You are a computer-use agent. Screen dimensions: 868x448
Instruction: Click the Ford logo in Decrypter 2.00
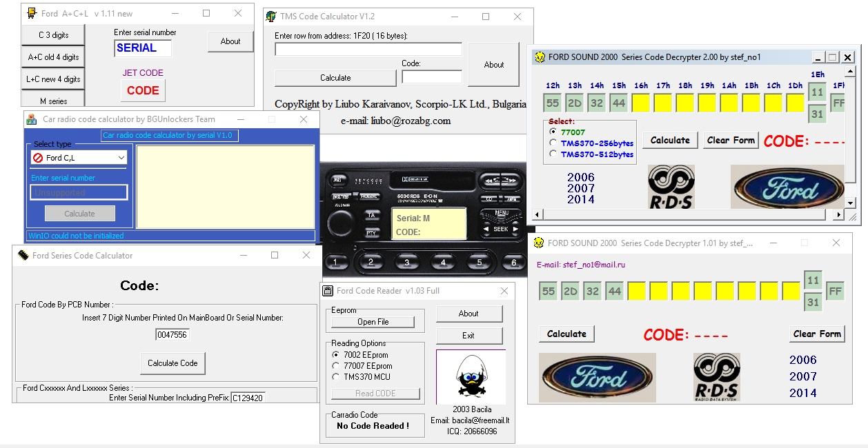coord(787,187)
